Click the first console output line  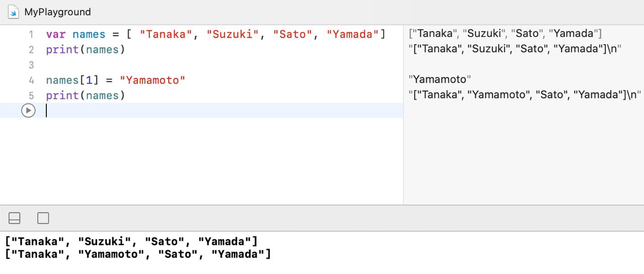[x=131, y=242]
